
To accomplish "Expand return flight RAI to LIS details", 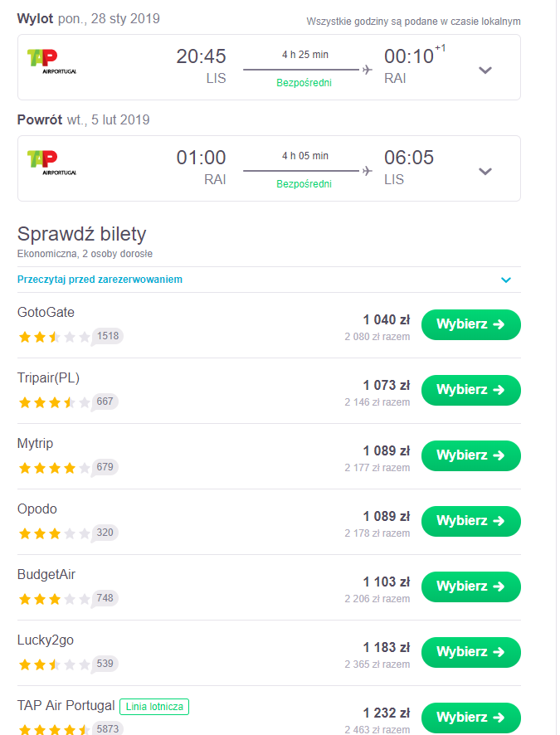I will tap(485, 171).
